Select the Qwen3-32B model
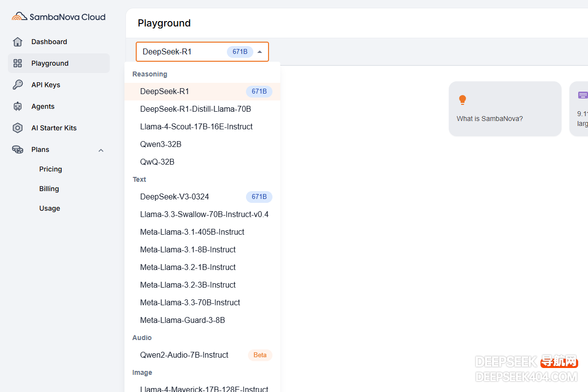The image size is (588, 392). pyautogui.click(x=202, y=144)
